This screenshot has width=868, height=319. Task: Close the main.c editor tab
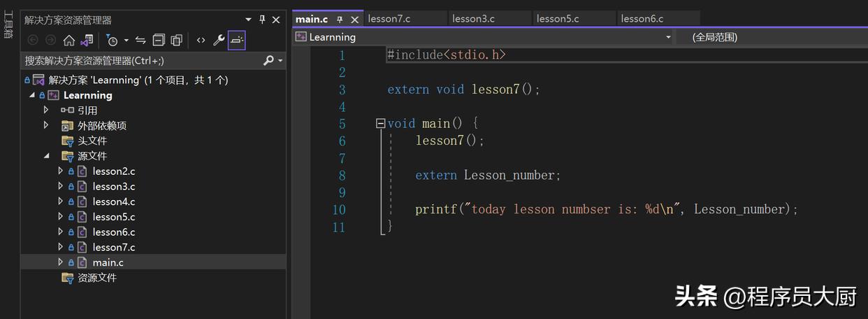[354, 20]
